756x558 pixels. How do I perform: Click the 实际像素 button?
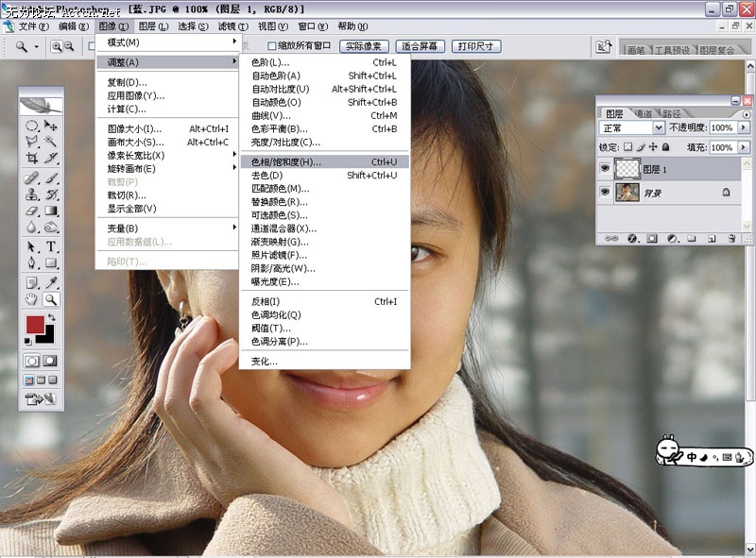coord(365,45)
